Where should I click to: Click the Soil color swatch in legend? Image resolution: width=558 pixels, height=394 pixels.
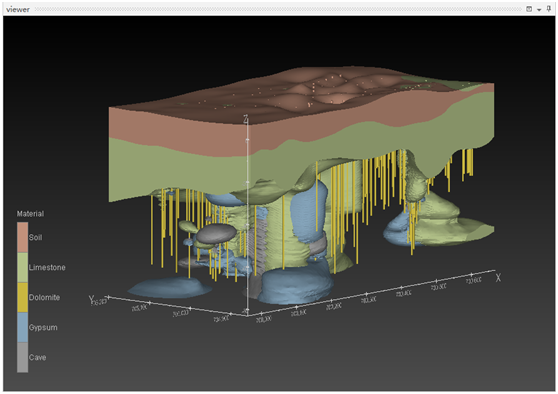22,237
